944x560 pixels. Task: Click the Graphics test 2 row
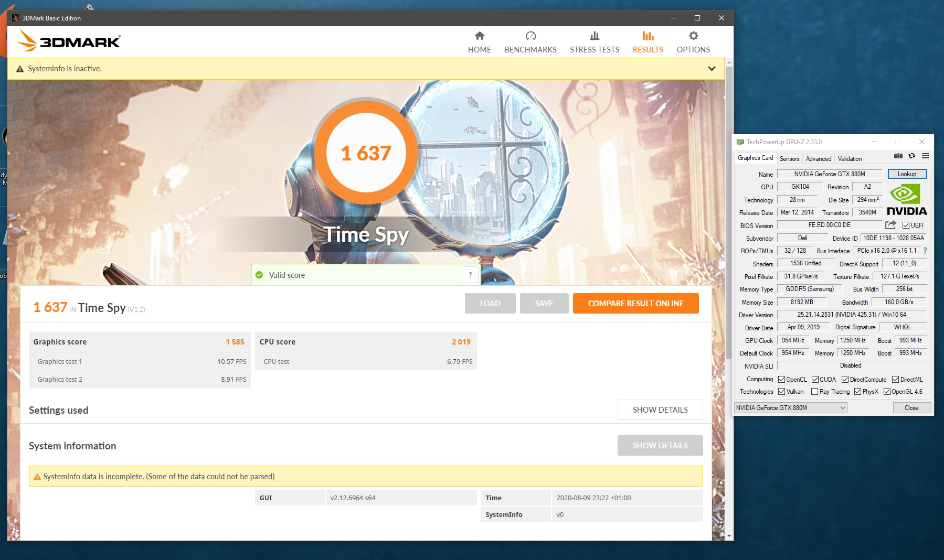point(140,379)
